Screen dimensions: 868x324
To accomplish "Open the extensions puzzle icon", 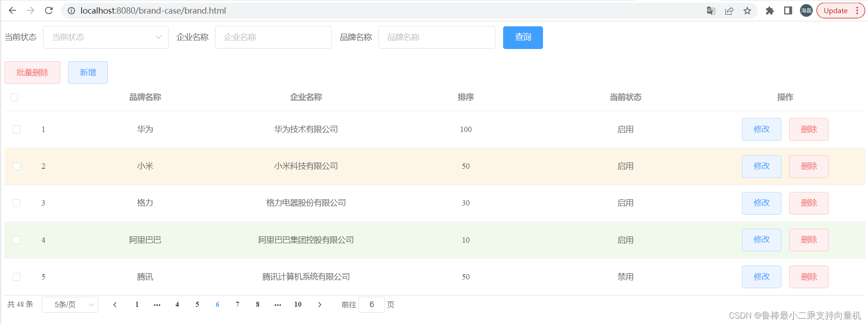I will [770, 10].
